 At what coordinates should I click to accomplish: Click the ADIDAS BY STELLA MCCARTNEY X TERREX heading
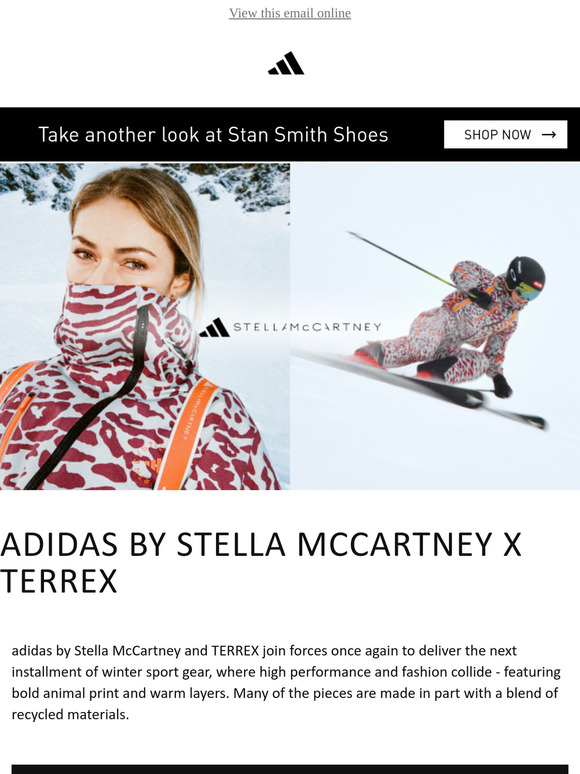pyautogui.click(x=261, y=563)
